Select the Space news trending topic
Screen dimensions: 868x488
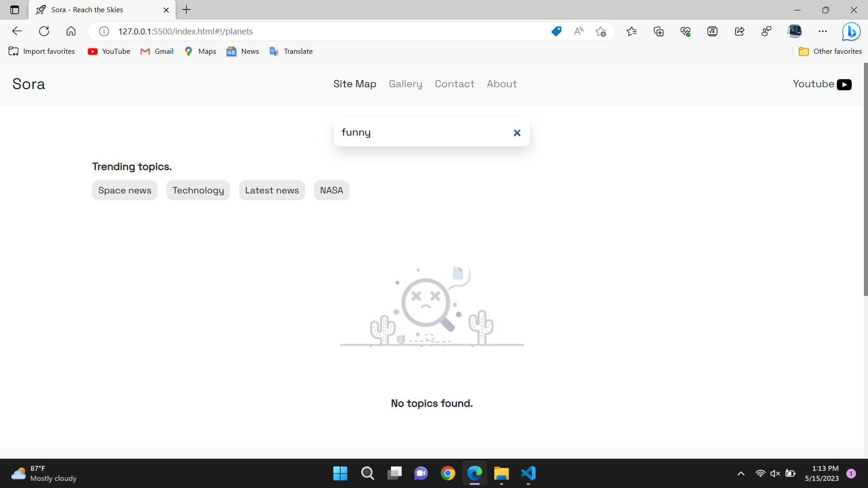124,190
